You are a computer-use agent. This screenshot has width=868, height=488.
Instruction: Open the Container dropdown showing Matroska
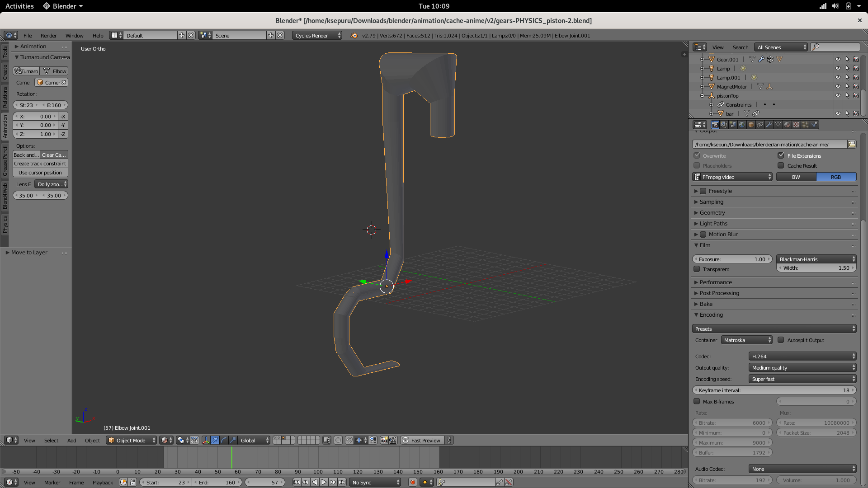746,340
